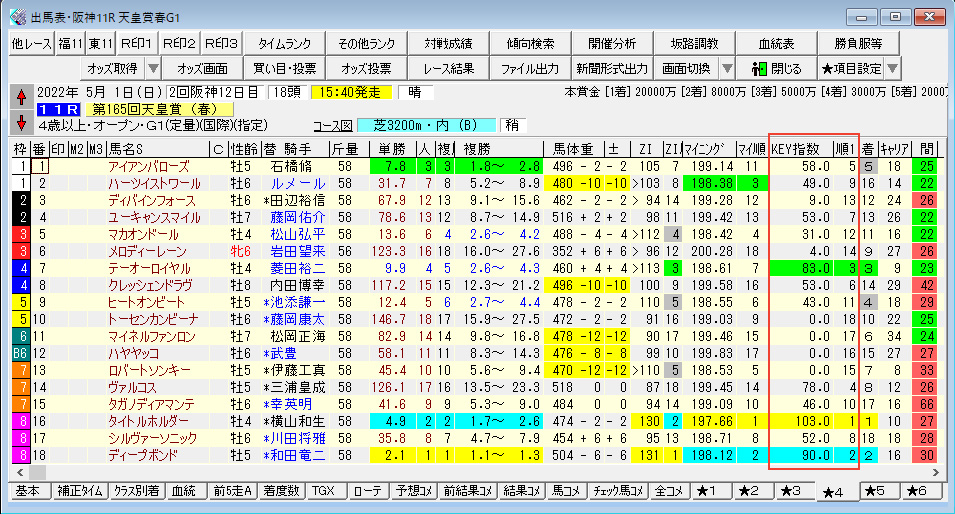Switch to 福11 race
955x514 pixels.
[71, 44]
